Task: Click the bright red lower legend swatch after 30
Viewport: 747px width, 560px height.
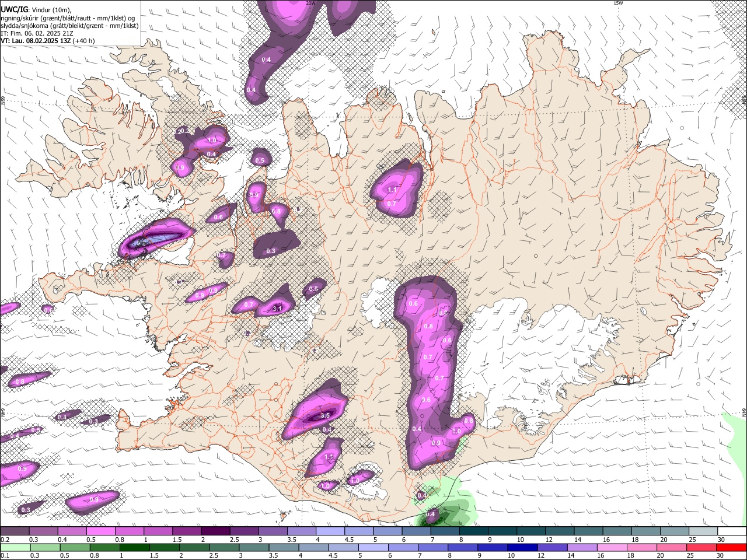Action: click(x=731, y=547)
